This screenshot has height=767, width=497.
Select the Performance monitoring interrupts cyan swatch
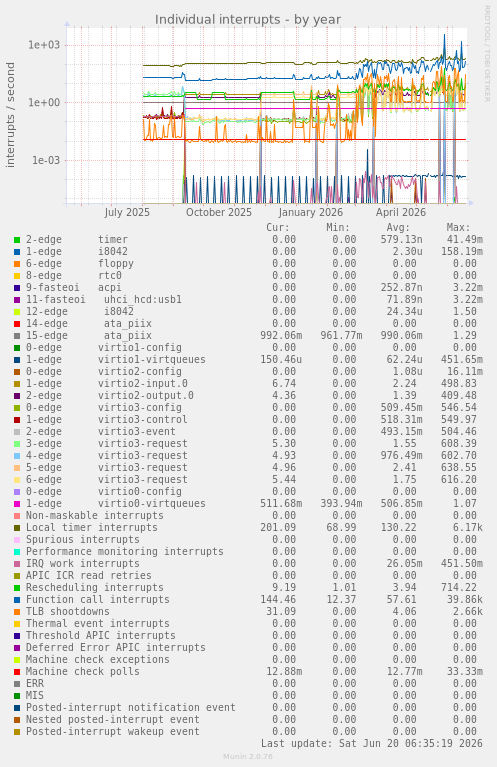[17, 552]
